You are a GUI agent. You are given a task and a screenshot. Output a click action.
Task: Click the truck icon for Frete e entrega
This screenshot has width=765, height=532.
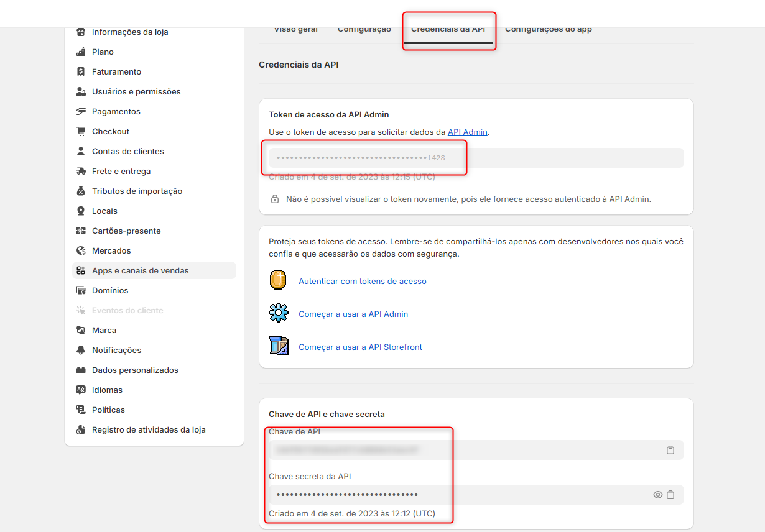click(x=81, y=171)
